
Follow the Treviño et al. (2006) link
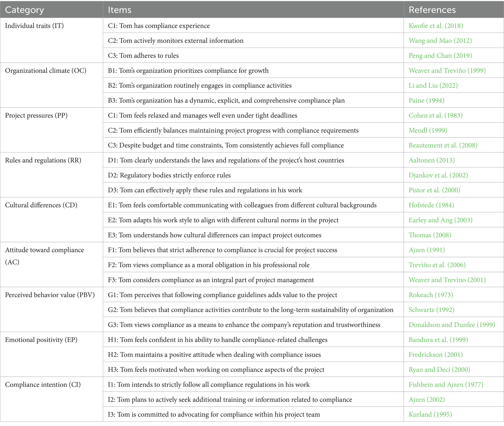437,265
